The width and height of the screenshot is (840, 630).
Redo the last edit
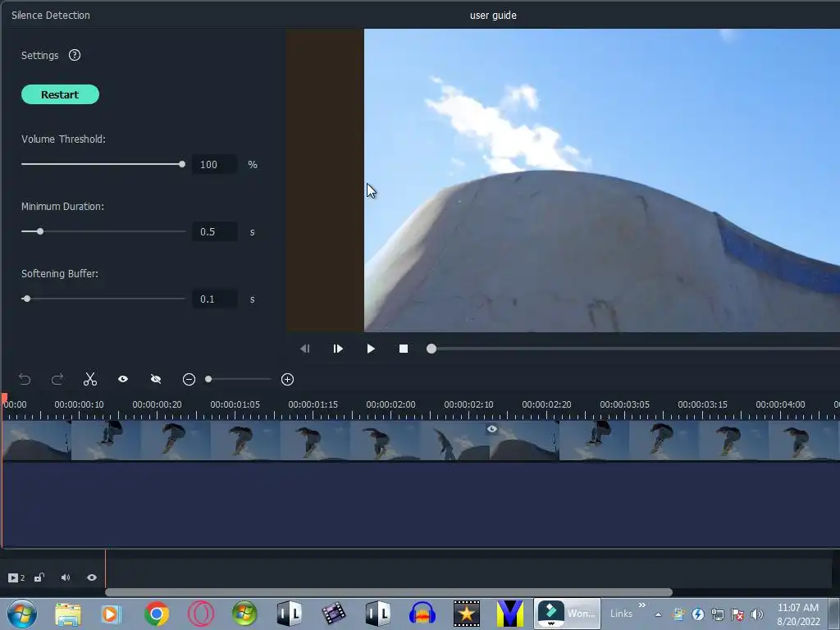pos(57,379)
